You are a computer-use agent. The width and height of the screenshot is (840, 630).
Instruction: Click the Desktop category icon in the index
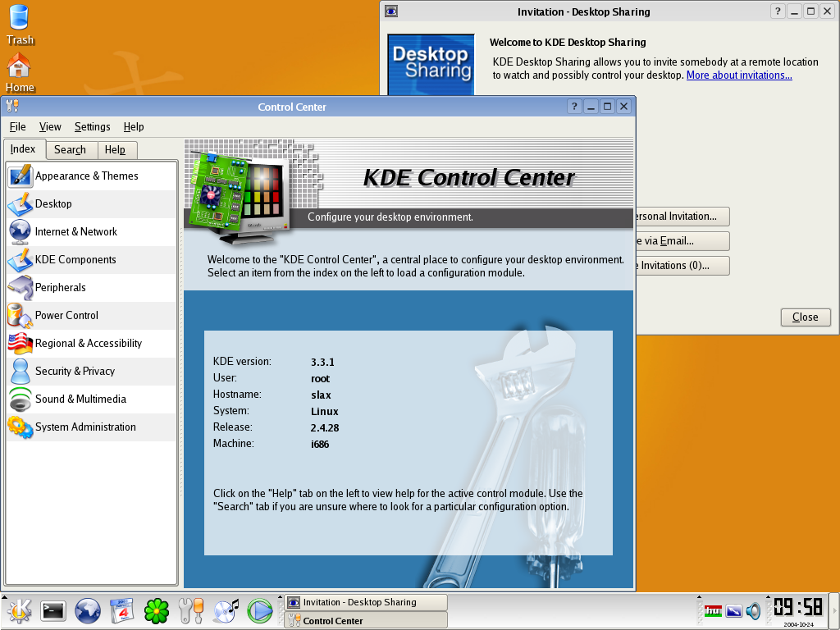[x=21, y=204]
